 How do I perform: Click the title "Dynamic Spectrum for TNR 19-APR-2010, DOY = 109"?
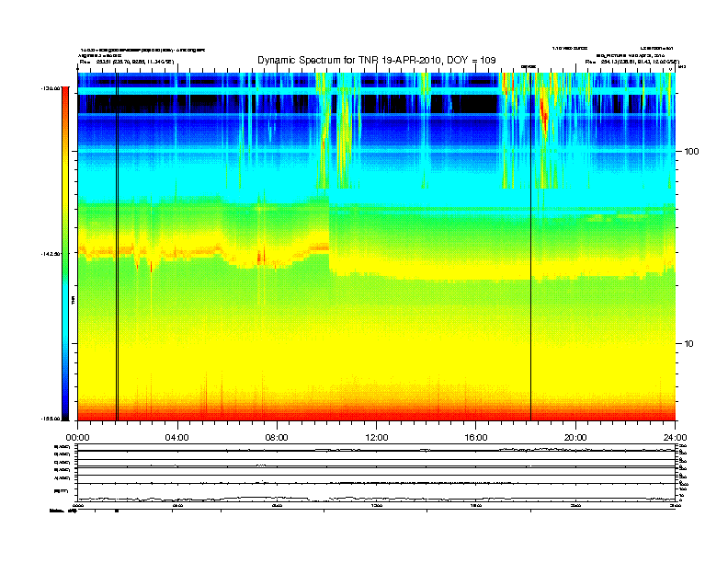[x=377, y=60]
